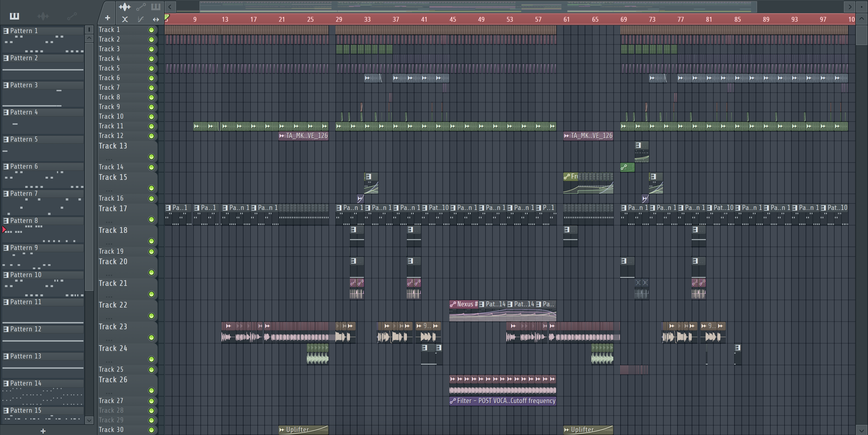Select audio clip focus tab in playlist header
This screenshot has height=435, width=868.
125,7
